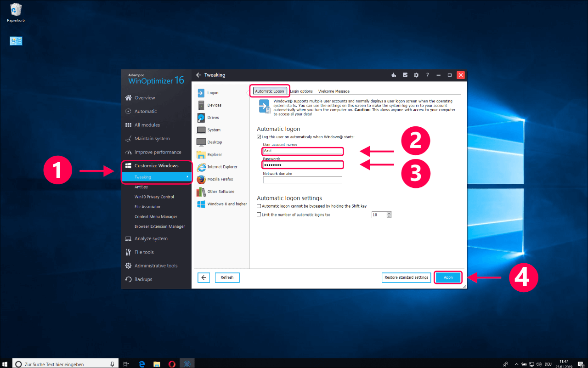
Task: Select Context Menu Manager in the sidebar
Action: (156, 216)
